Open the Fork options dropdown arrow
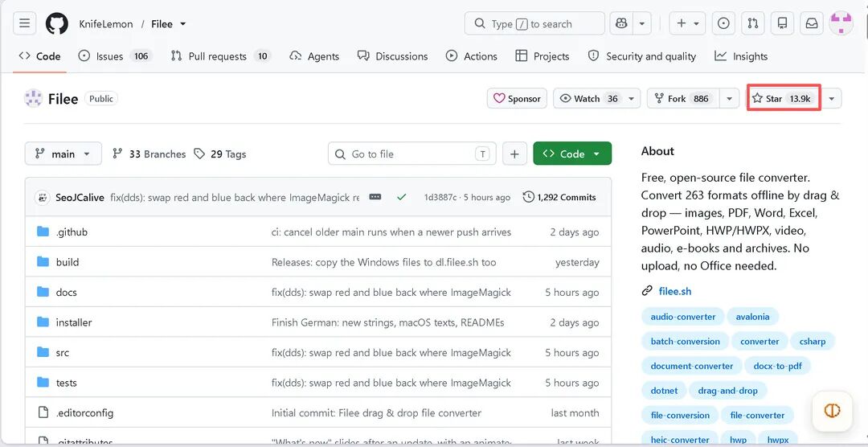 click(x=729, y=99)
